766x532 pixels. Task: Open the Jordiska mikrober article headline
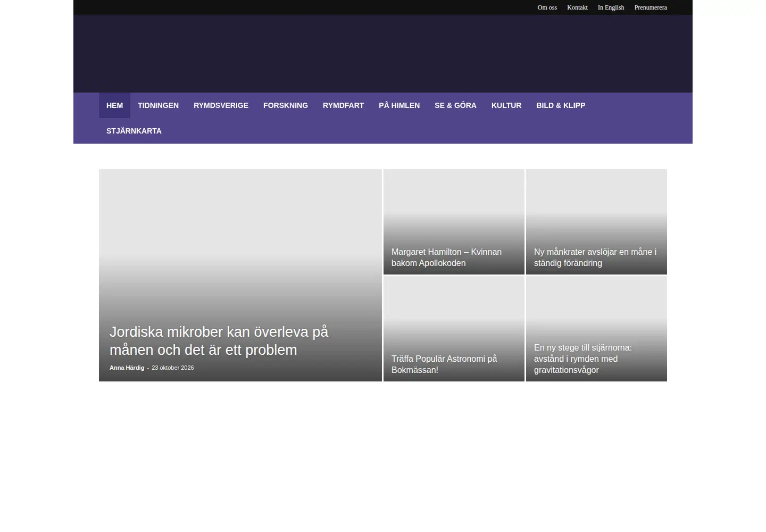pyautogui.click(x=219, y=340)
